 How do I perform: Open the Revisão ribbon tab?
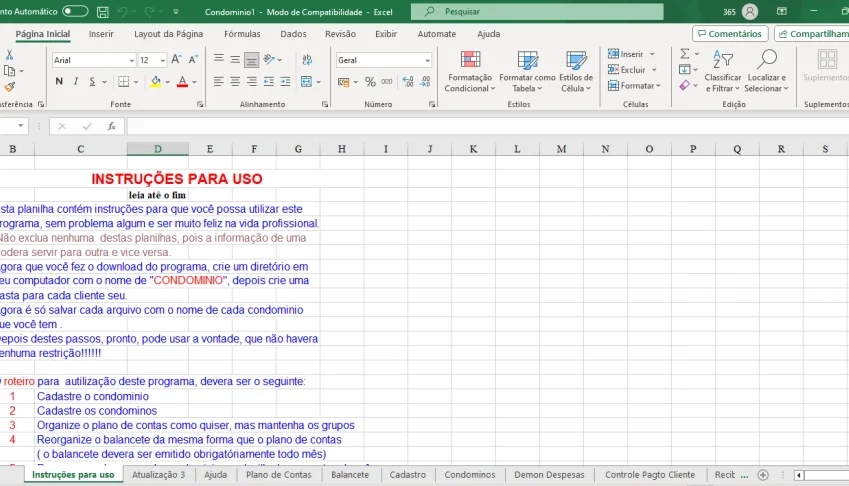click(341, 34)
